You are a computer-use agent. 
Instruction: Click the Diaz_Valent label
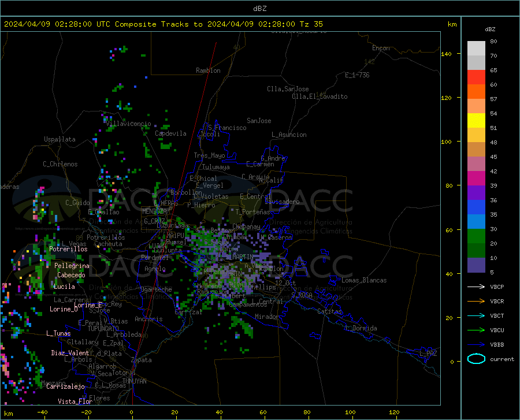[70, 353]
